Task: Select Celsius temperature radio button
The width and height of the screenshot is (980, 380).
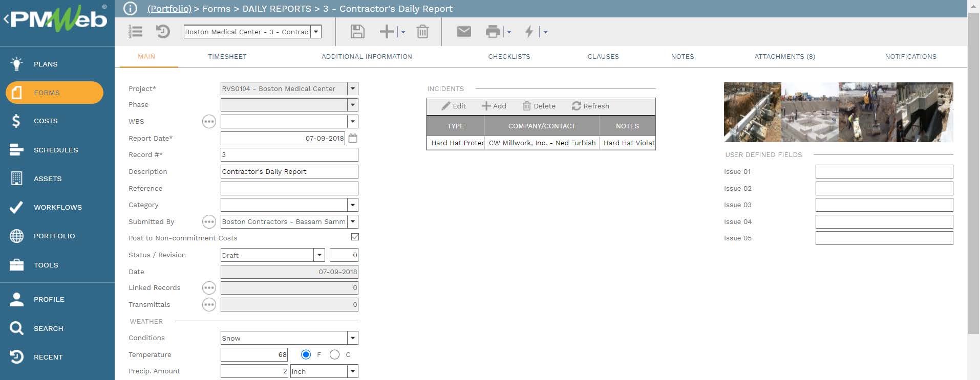Action: pos(335,354)
